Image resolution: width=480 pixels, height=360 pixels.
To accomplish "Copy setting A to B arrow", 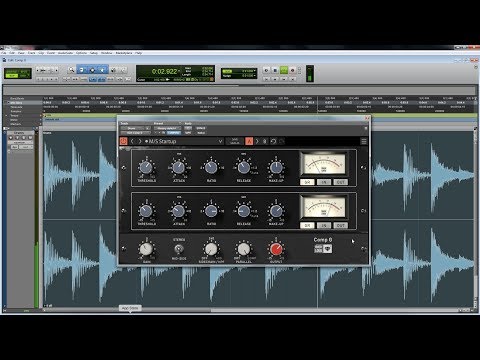I will pyautogui.click(x=257, y=141).
